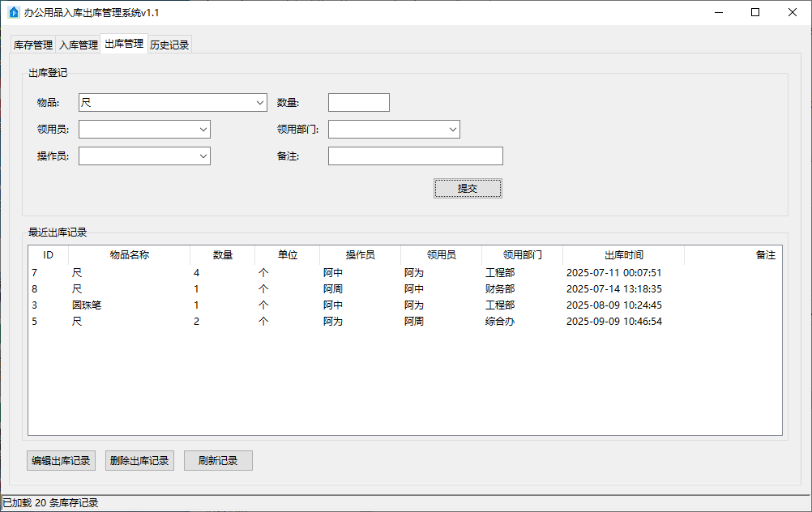812x512 pixels.
Task: Switch to the 库存管理 tab
Action: click(x=33, y=45)
